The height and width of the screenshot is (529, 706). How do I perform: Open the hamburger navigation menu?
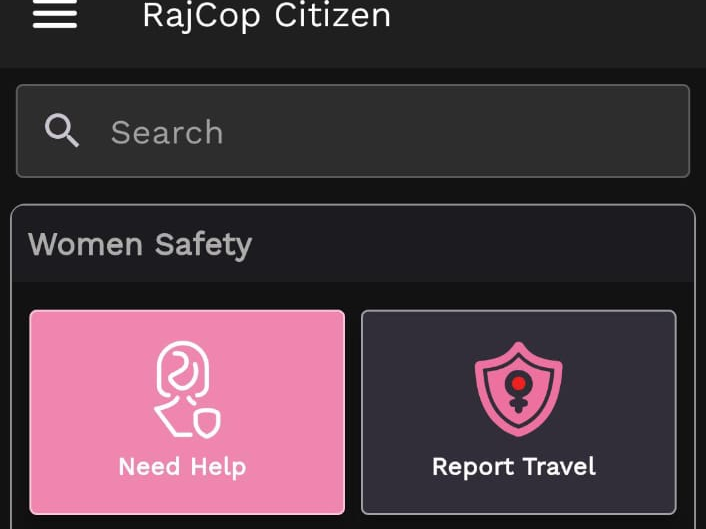point(55,16)
